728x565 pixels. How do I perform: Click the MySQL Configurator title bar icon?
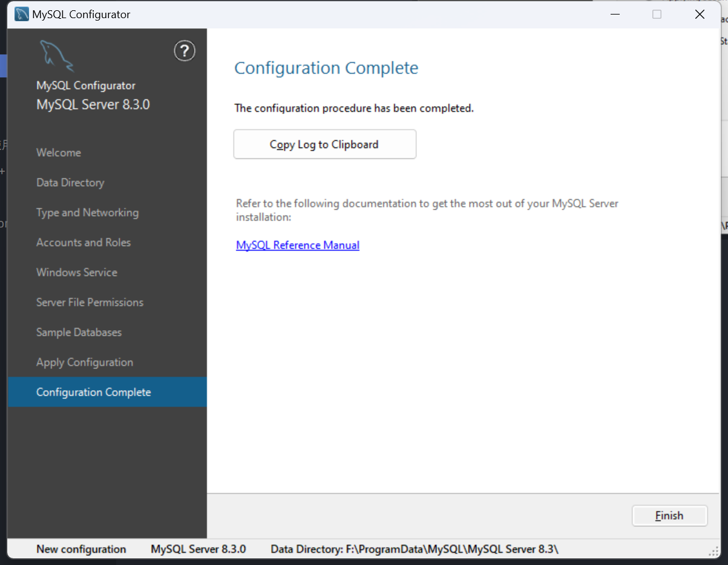click(x=22, y=15)
